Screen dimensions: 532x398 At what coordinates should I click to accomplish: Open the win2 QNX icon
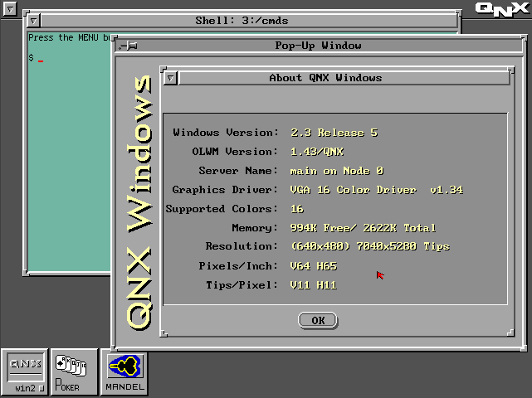click(25, 372)
